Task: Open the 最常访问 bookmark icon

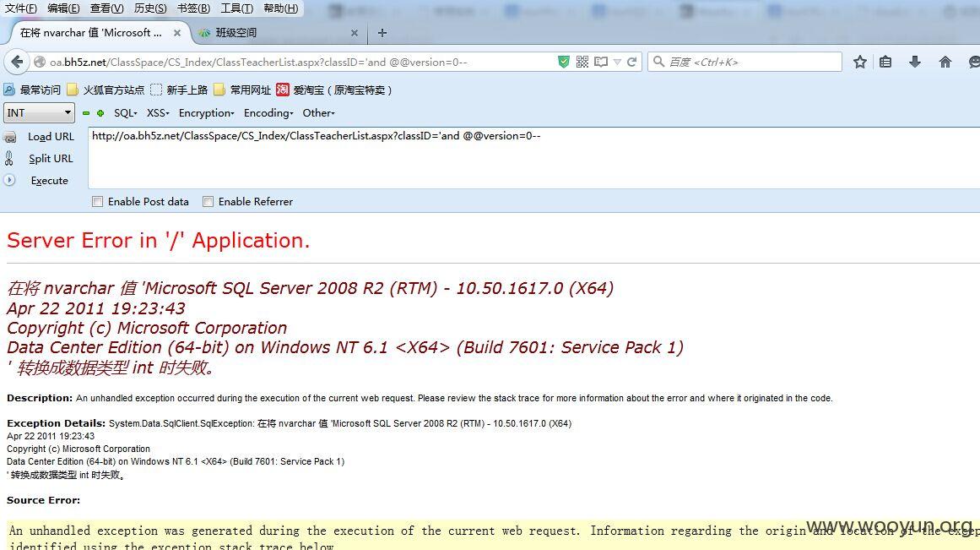Action: click(9, 90)
